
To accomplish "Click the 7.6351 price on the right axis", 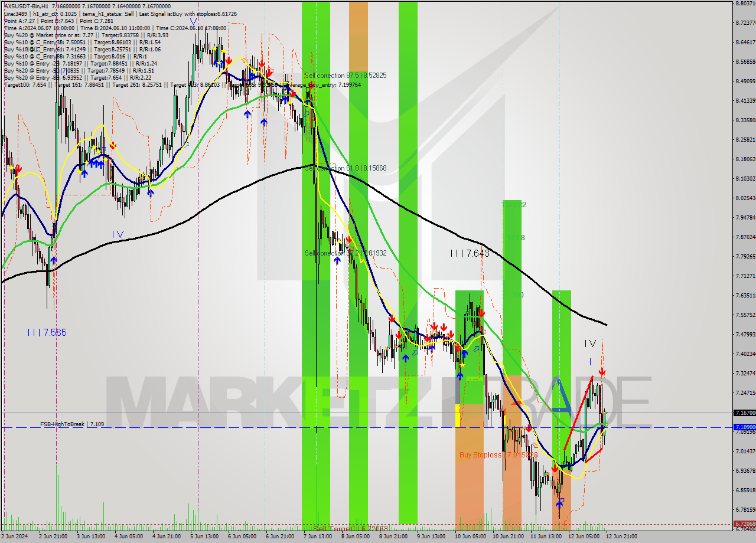I will [745, 295].
